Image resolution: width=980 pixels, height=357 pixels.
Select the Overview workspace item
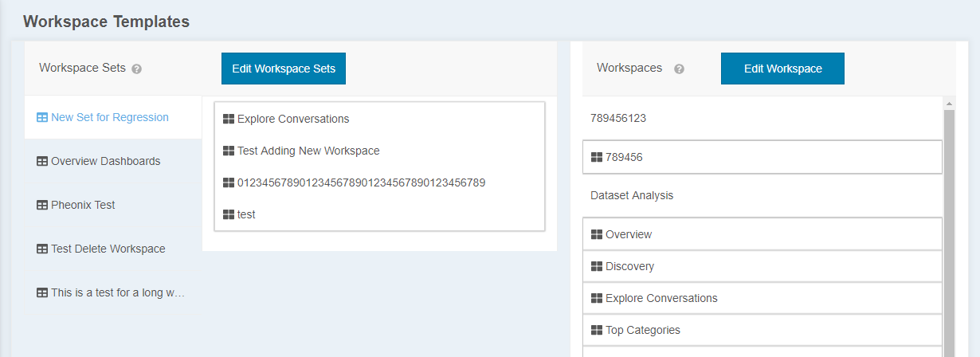pyautogui.click(x=762, y=234)
